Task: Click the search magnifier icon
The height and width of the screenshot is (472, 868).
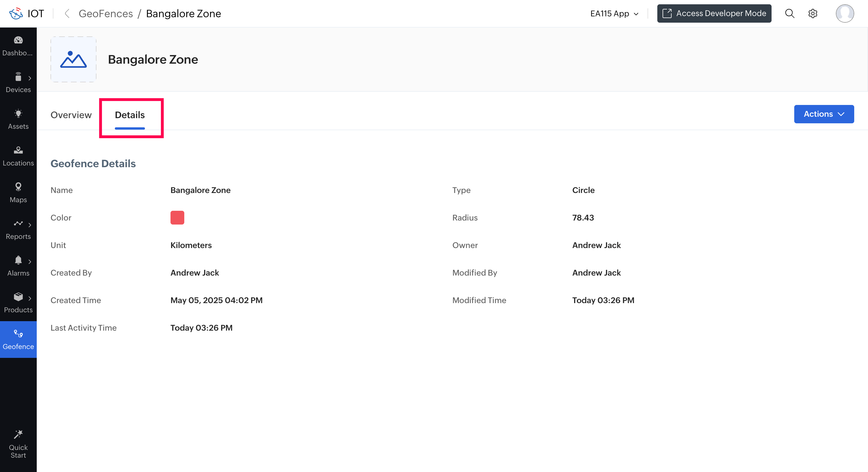Action: point(789,13)
